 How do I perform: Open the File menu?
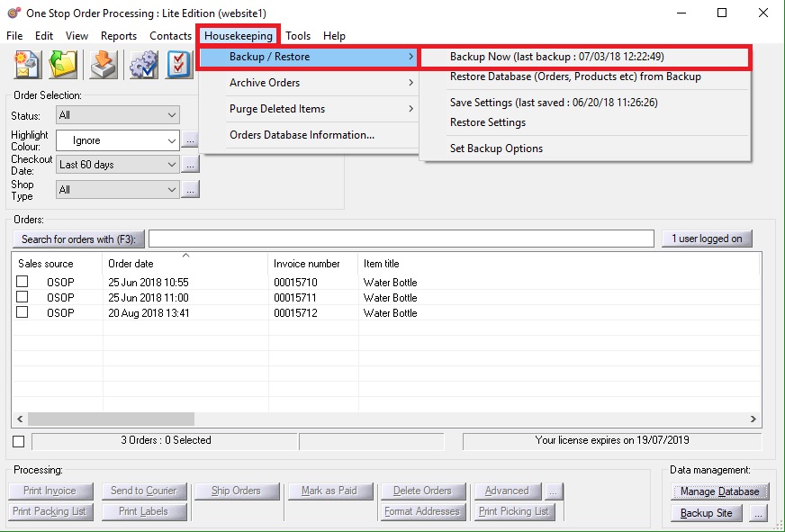pos(14,35)
